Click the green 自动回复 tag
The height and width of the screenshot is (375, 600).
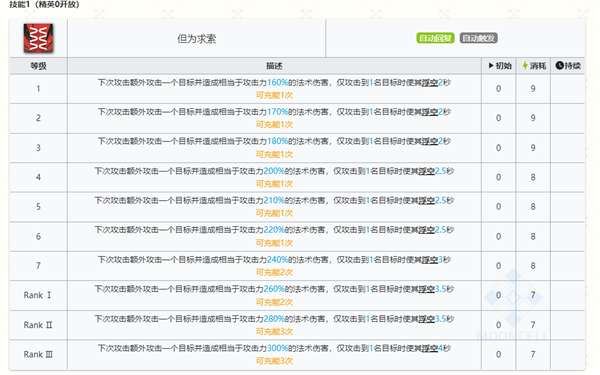[x=435, y=38]
